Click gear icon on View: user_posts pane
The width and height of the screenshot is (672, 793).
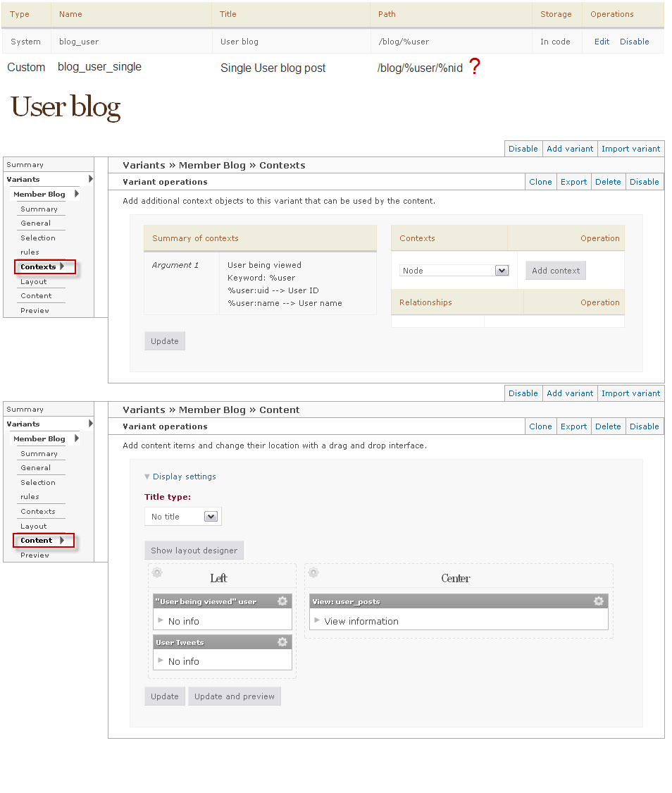[x=599, y=601]
